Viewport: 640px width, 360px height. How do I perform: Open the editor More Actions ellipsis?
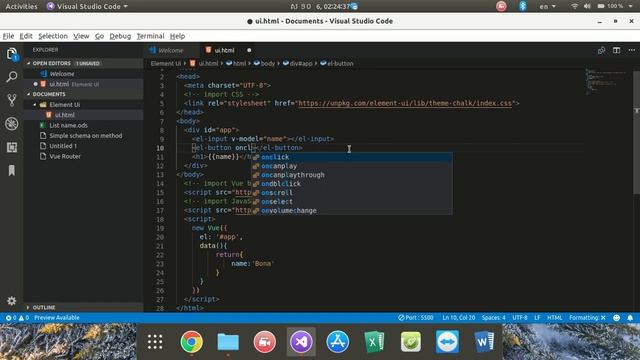(631, 50)
